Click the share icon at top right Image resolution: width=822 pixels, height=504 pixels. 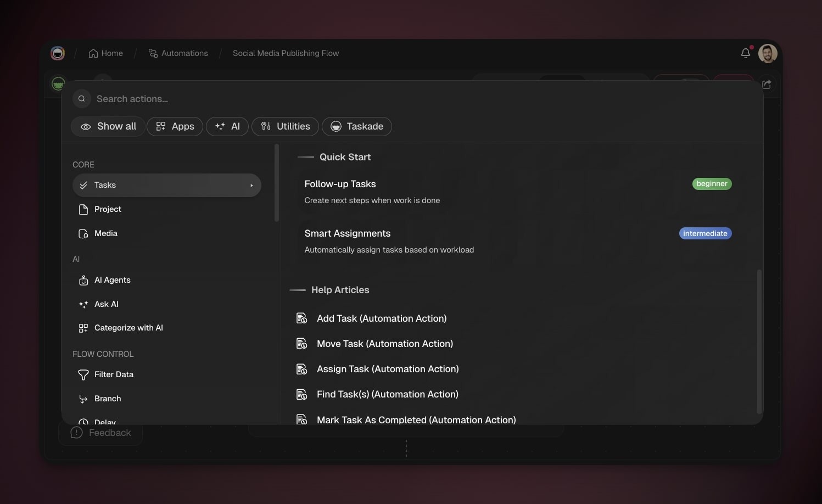[767, 85]
